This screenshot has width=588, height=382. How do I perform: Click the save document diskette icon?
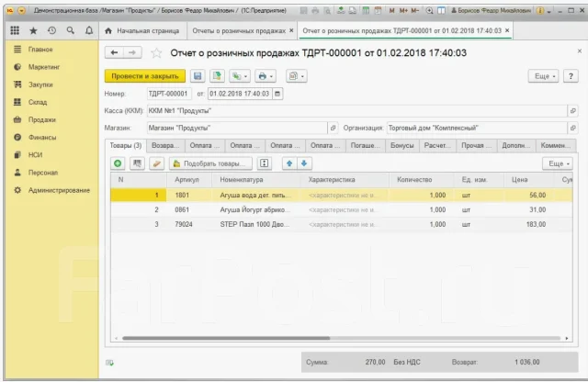(198, 76)
